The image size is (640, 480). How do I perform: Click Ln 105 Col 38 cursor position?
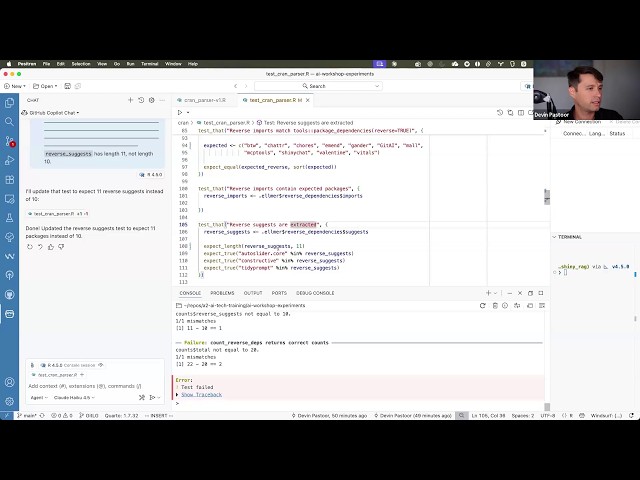click(x=488, y=416)
